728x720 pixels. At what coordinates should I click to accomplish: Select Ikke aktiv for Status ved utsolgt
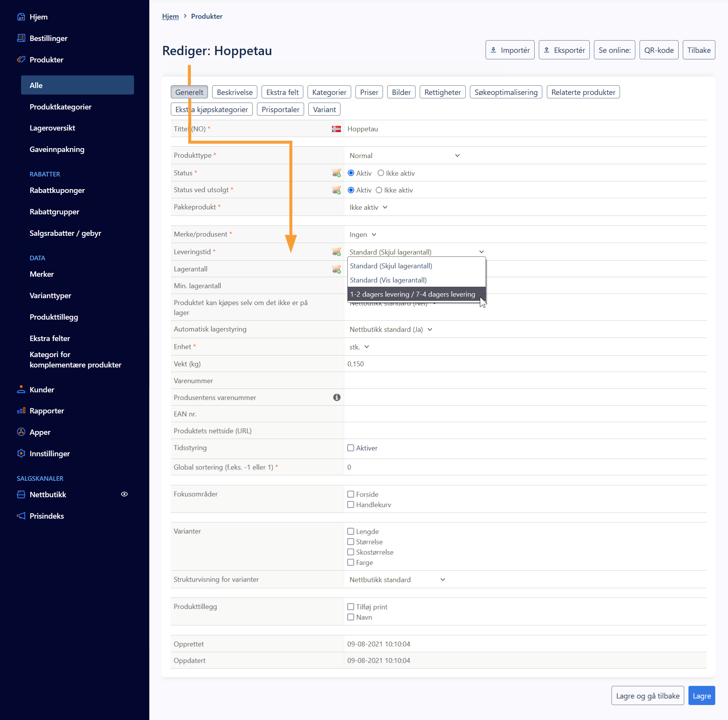click(379, 190)
